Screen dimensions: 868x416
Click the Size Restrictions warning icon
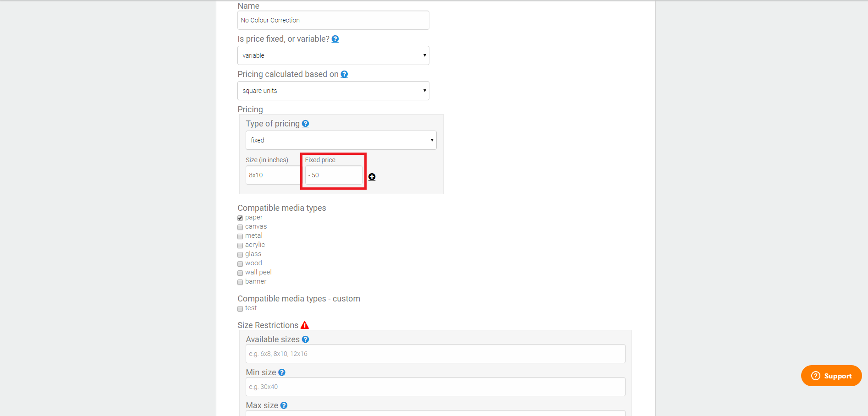pyautogui.click(x=305, y=325)
